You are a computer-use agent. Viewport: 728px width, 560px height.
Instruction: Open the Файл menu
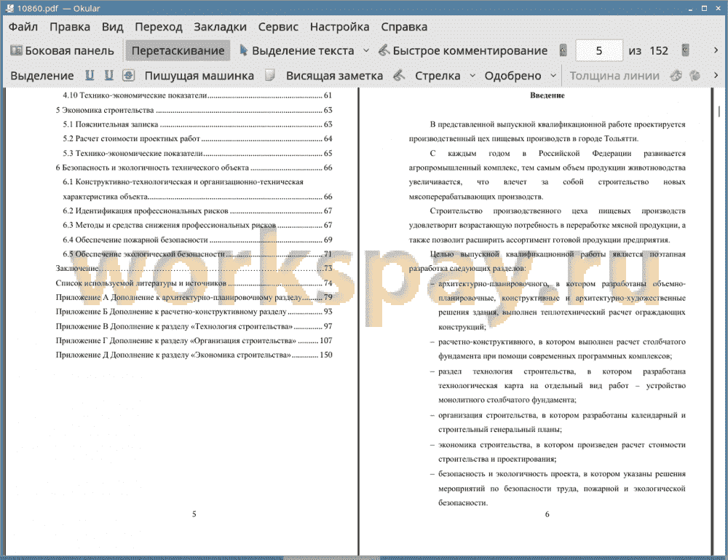[23, 26]
